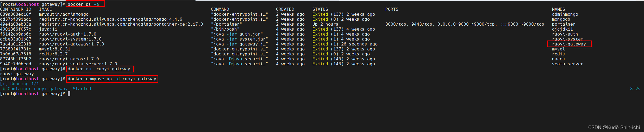Click "java -jar gateway.j…" command
Image resolution: width=644 pixels, height=132 pixels.
click(x=240, y=44)
